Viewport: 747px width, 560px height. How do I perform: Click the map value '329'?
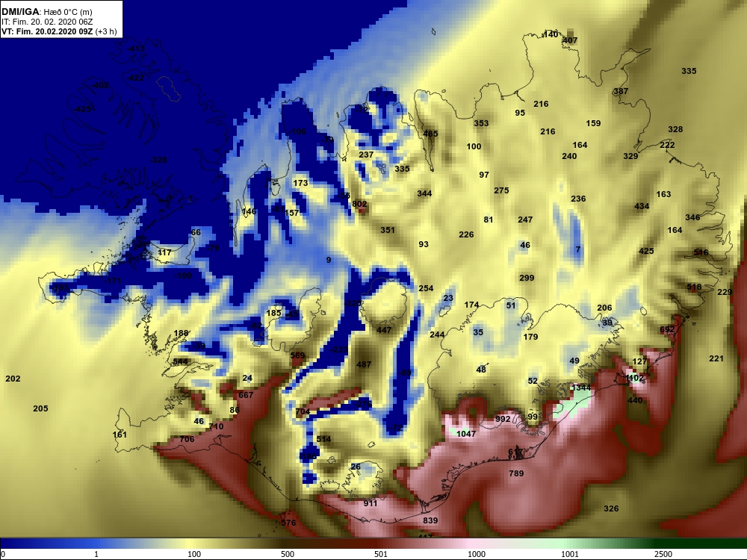click(x=630, y=156)
